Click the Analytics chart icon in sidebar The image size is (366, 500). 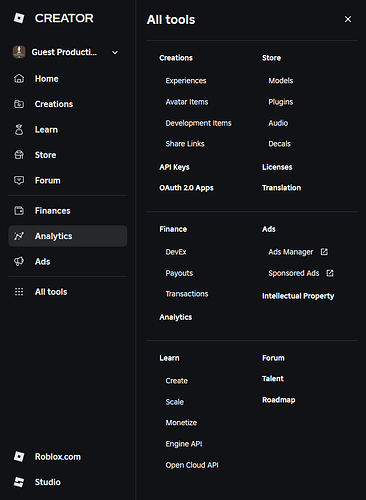(x=19, y=236)
